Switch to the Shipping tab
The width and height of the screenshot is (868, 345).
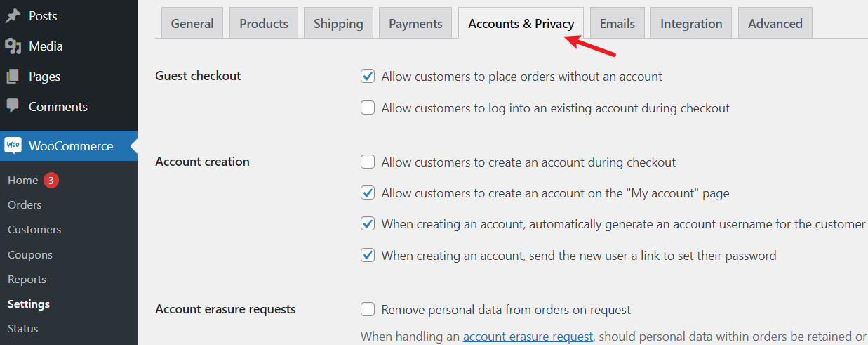click(338, 23)
